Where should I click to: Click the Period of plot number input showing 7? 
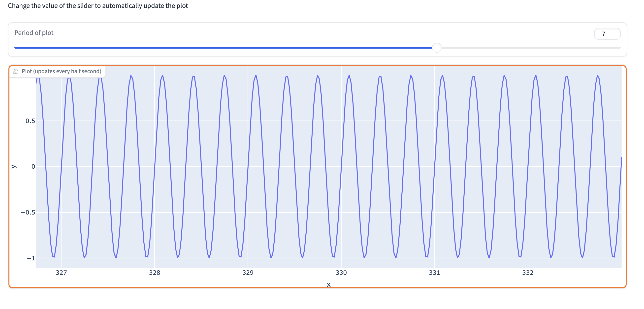pos(607,34)
